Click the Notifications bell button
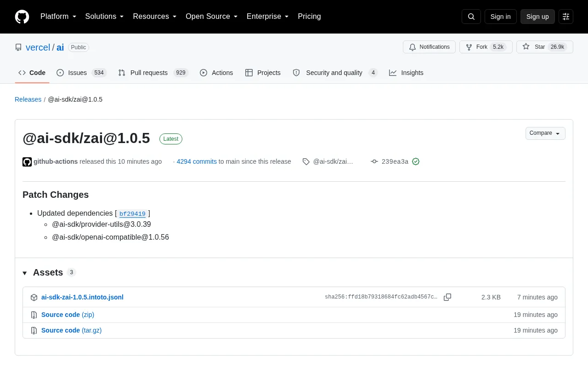The height and width of the screenshot is (368, 588). [429, 47]
